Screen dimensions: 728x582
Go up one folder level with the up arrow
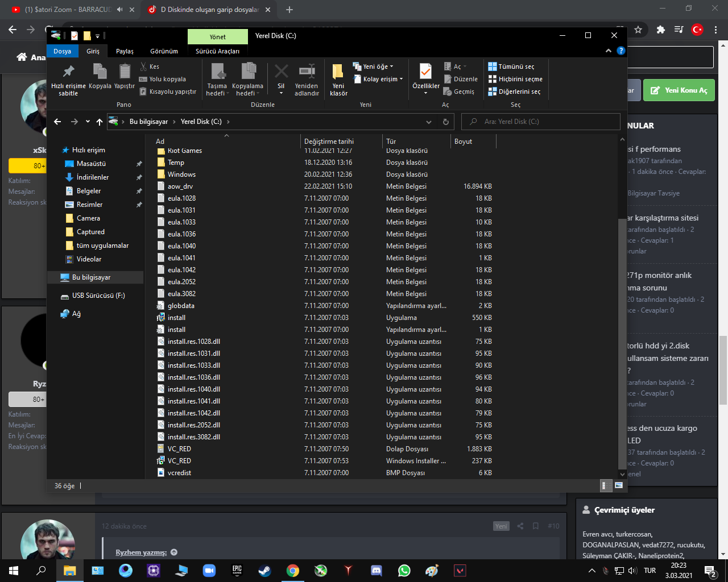[x=100, y=122]
